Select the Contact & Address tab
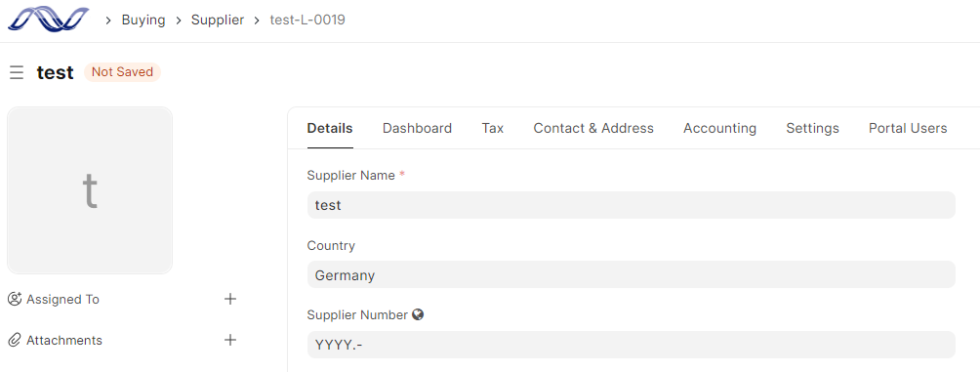Screen dimensions: 980x372 [x=593, y=128]
